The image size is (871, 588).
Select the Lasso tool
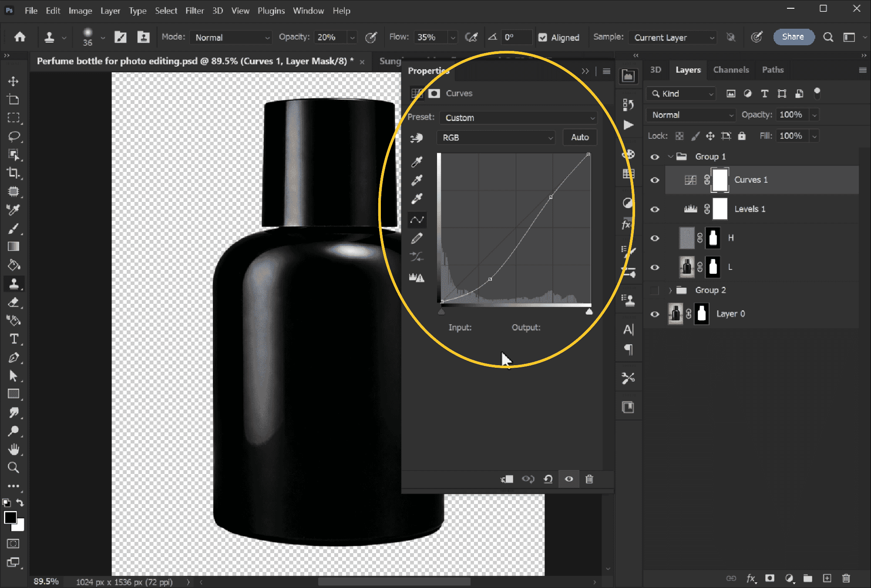[x=13, y=136]
